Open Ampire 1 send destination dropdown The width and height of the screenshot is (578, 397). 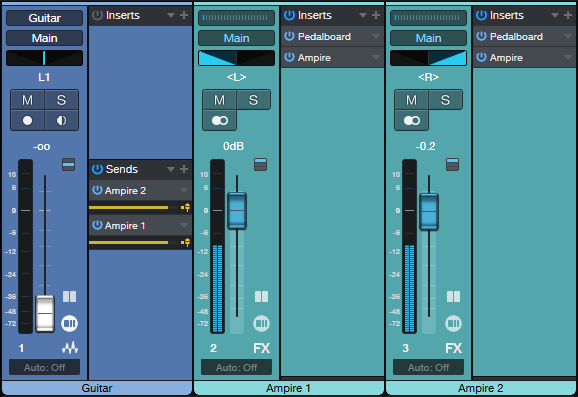point(184,226)
